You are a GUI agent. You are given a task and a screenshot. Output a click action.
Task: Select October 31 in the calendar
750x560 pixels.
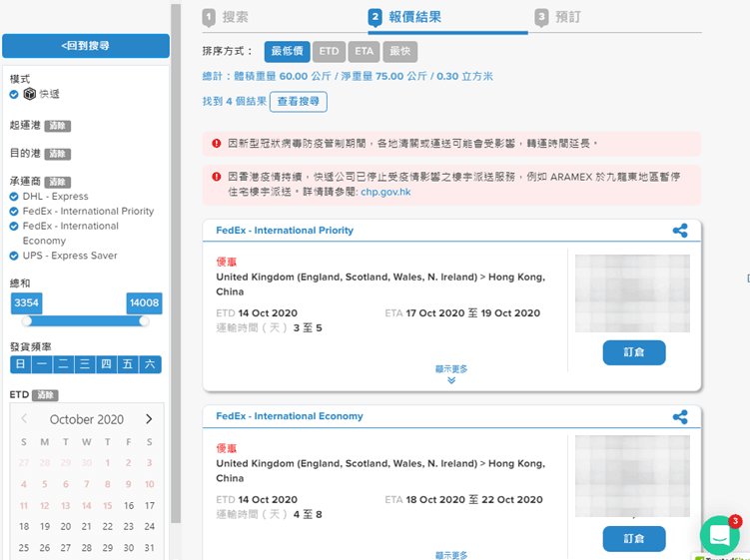click(x=150, y=548)
